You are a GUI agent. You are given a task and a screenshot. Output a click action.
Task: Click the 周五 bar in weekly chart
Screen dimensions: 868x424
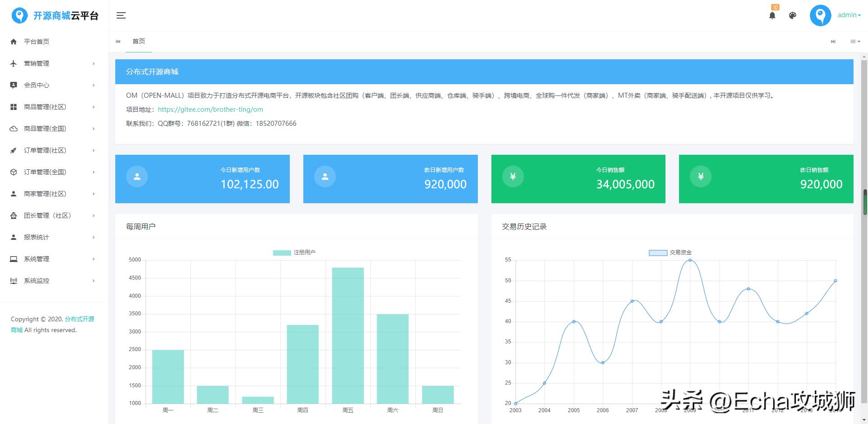348,335
